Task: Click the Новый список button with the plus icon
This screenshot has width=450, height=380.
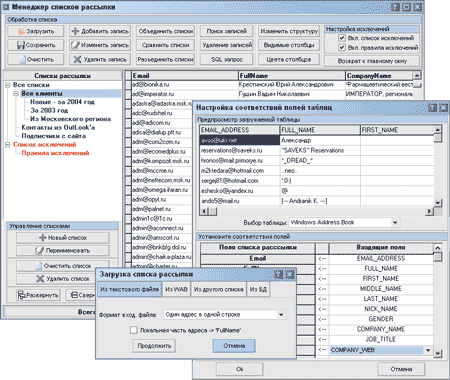Action: [63, 238]
